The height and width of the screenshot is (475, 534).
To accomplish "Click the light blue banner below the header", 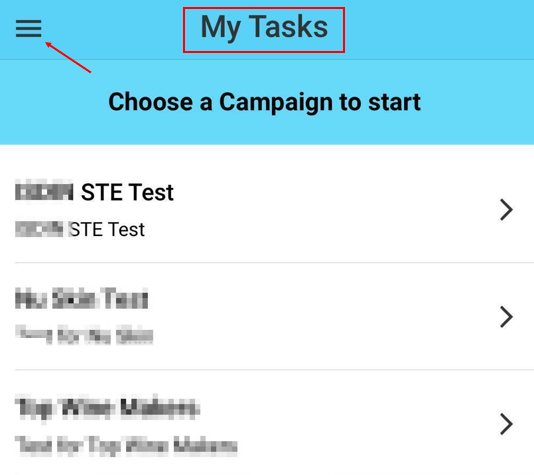I will pyautogui.click(x=267, y=102).
